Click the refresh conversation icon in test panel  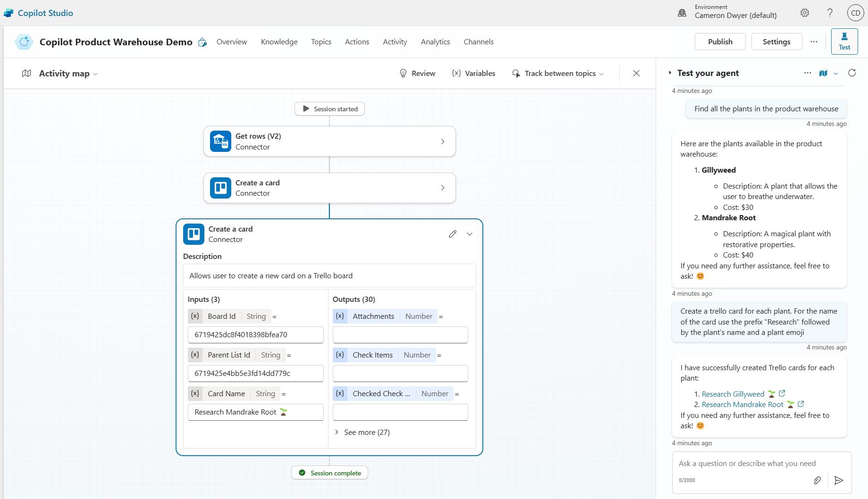tap(851, 73)
